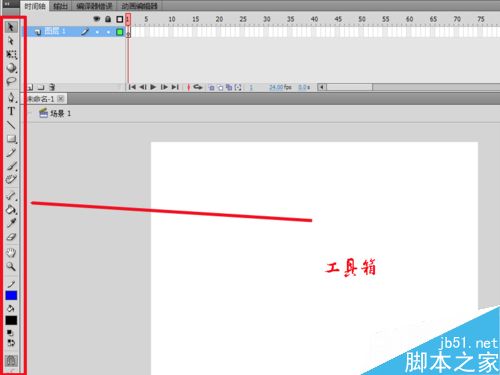
Task: Close the 未命名-1 document tab
Action: point(61,99)
